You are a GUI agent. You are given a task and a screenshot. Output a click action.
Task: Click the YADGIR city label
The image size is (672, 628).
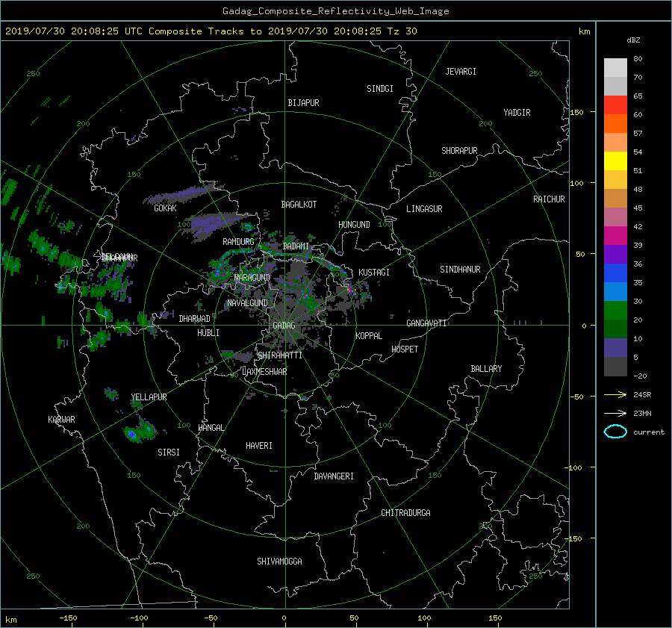point(517,113)
